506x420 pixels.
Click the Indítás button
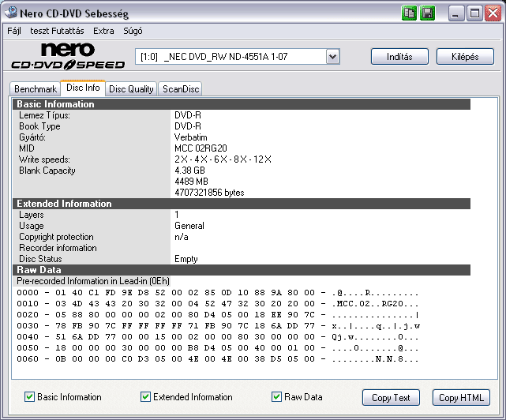tap(399, 57)
